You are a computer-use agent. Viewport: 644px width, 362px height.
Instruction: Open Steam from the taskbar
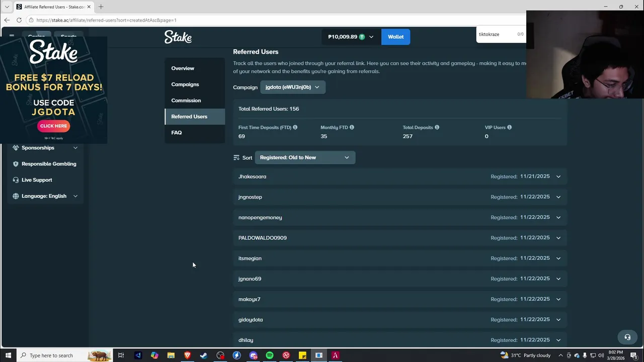point(204,355)
